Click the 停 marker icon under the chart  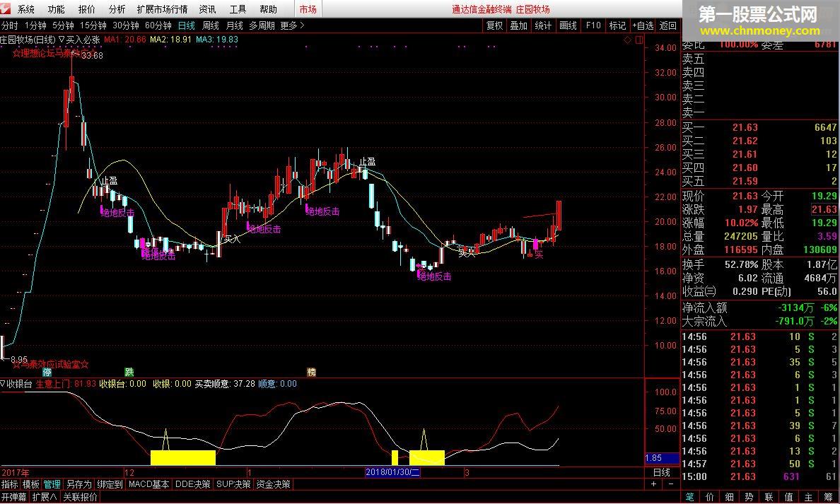click(47, 373)
